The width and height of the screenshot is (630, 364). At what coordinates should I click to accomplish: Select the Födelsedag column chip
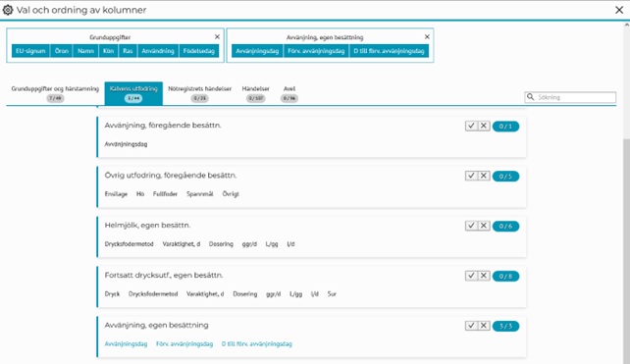coord(199,51)
